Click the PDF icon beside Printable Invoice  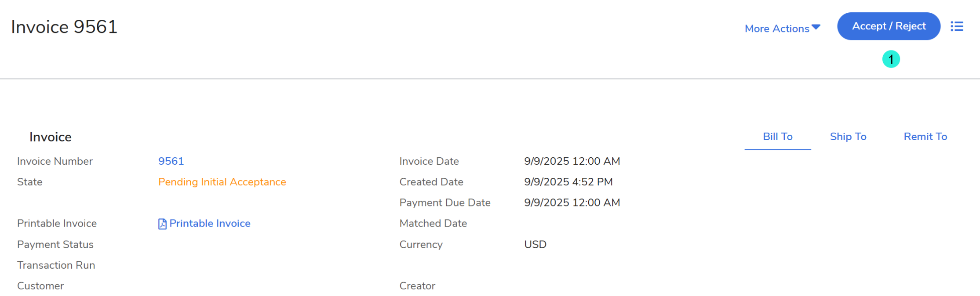click(162, 224)
